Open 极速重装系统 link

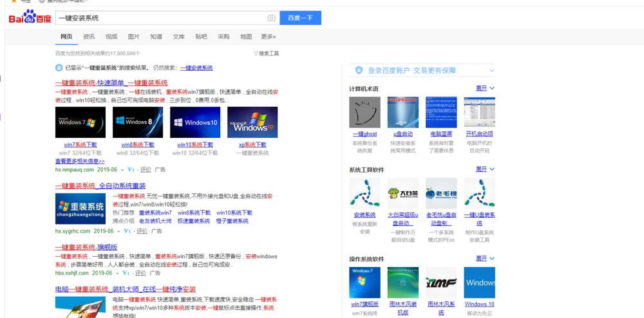194,221
